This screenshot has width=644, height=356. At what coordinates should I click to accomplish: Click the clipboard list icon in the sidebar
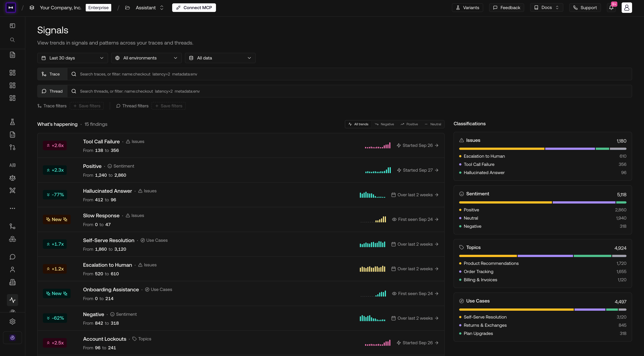(x=12, y=282)
